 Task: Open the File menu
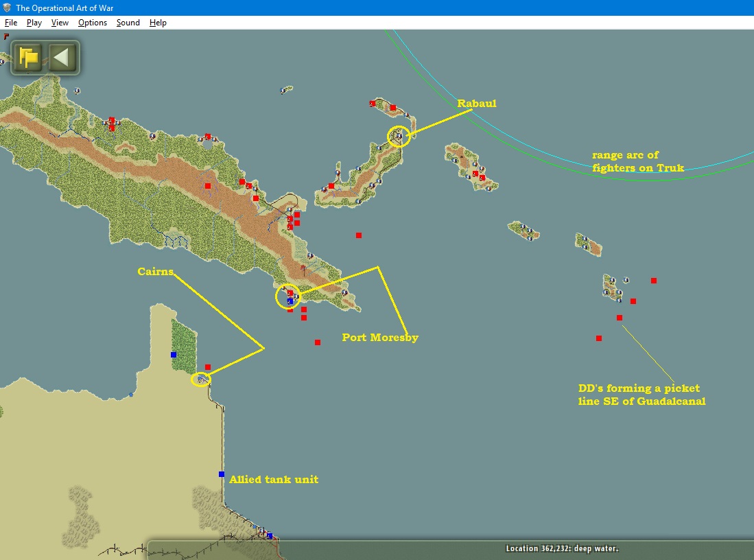[x=10, y=23]
